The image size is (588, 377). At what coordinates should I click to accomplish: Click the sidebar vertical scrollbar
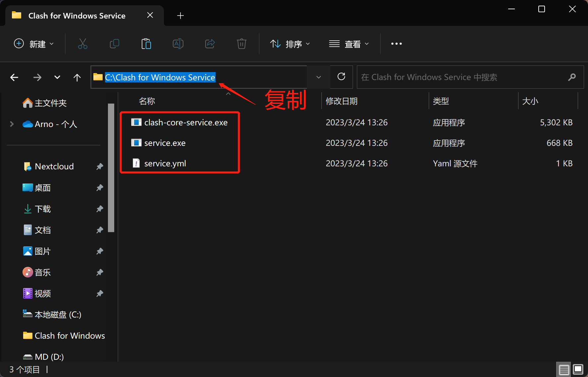pos(111,168)
